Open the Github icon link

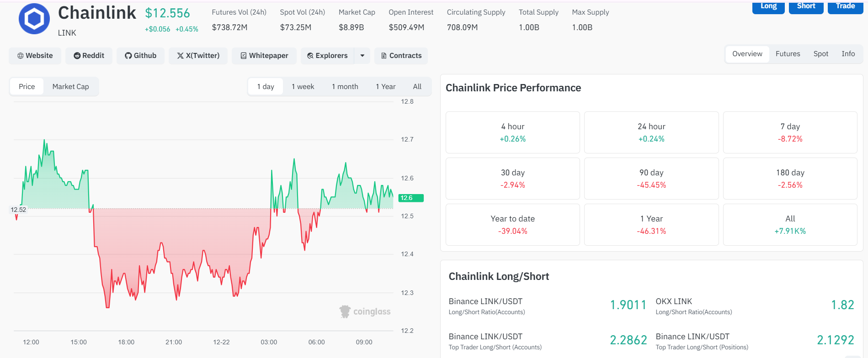coord(128,56)
